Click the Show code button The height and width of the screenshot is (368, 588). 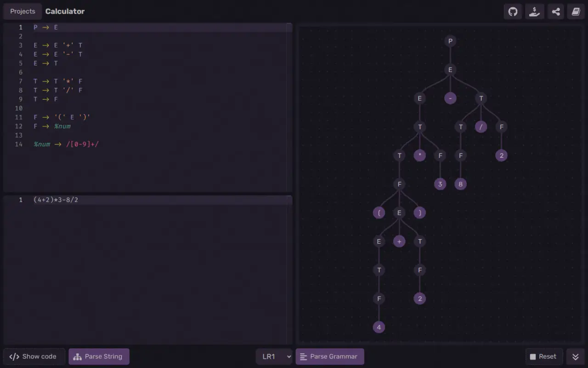click(x=33, y=356)
